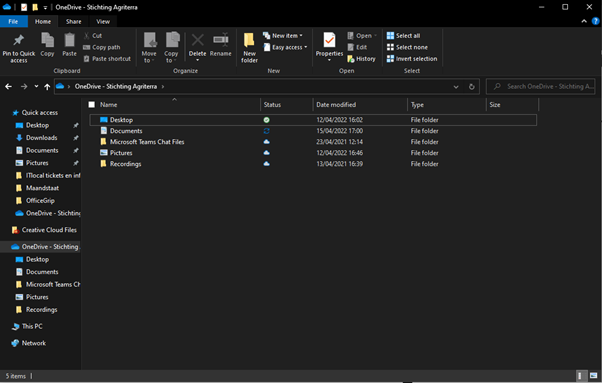The image size is (602, 383).
Task: Select the Pictures folder in file list
Action: coord(313,153)
